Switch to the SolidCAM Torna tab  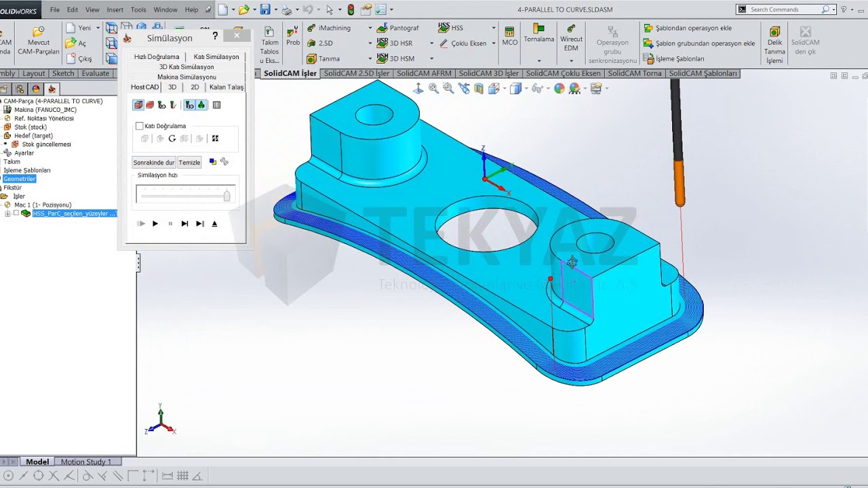click(x=635, y=73)
